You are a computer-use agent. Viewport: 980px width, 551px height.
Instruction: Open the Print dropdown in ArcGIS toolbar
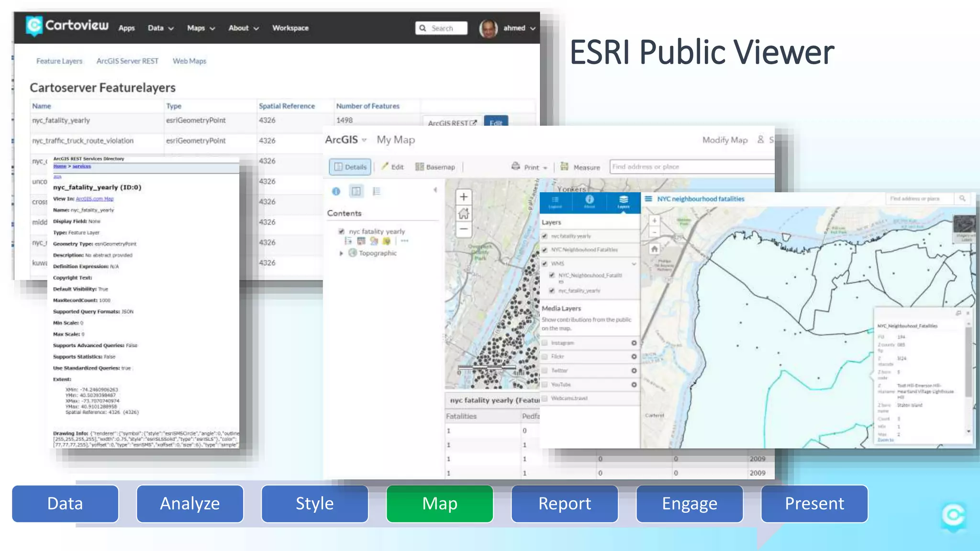point(529,167)
